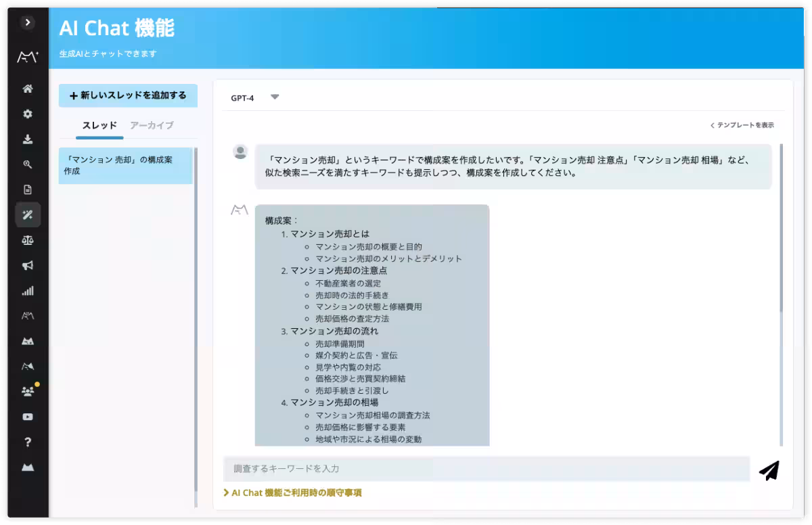Select the highlighted AI magic wand tool

tap(27, 214)
